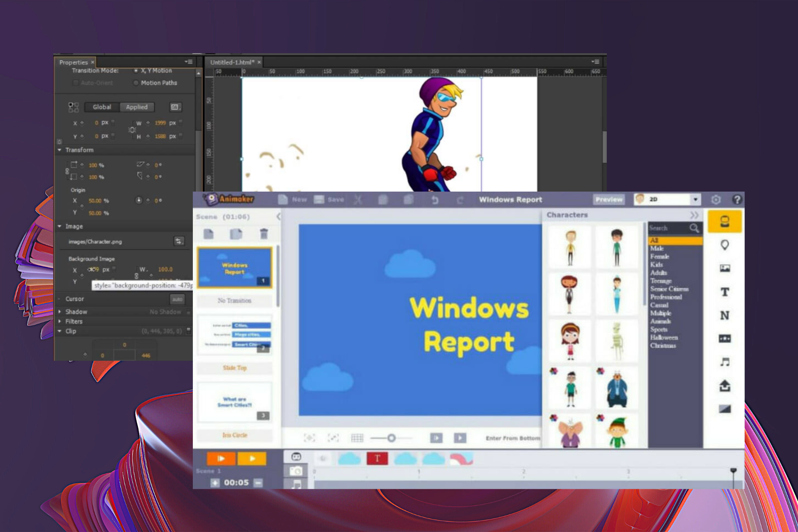798x532 pixels.
Task: Click Slide Top transition label
Action: (234, 368)
